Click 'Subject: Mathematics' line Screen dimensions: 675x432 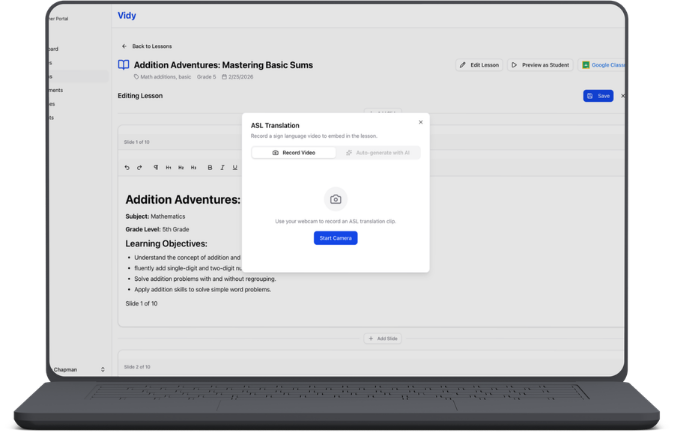coord(155,216)
